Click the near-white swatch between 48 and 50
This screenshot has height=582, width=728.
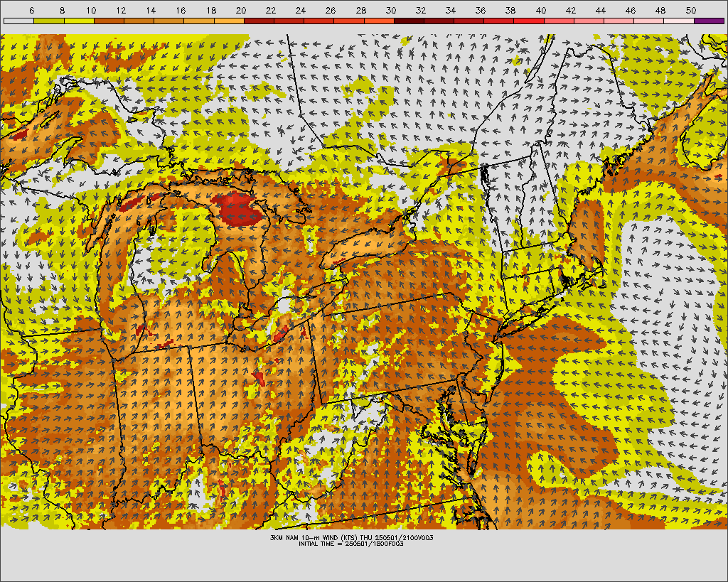coord(679,21)
